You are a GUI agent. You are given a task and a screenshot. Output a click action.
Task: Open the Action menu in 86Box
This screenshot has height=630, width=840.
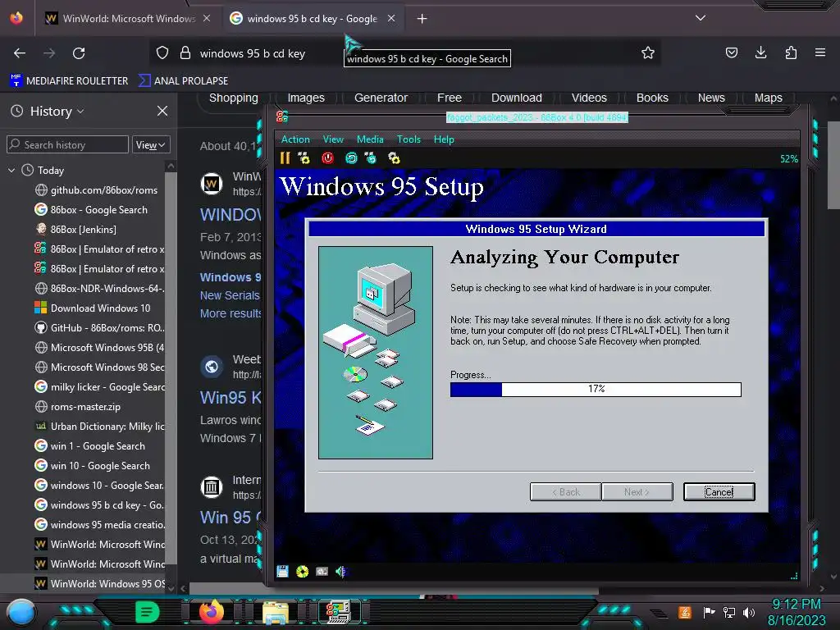pos(295,139)
